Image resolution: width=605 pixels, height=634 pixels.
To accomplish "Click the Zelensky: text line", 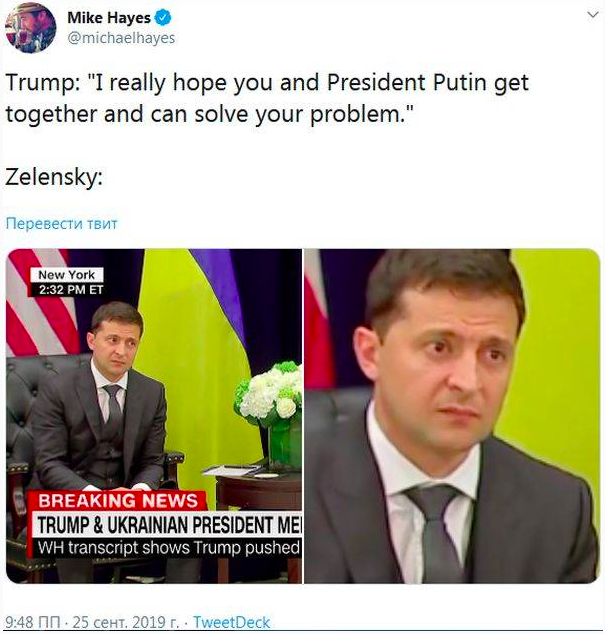I will coord(54,178).
